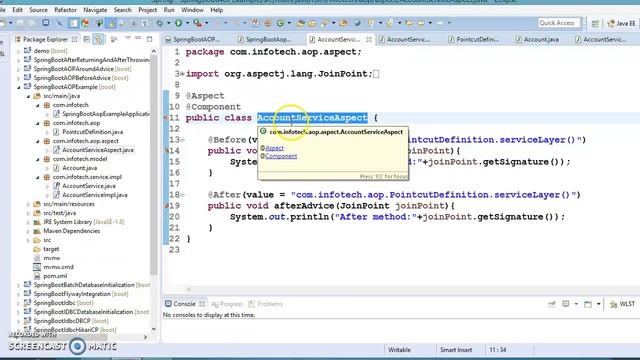Click the monitor console icon in toolbar
This screenshot has width=640, height=360.
[x=45, y=23]
